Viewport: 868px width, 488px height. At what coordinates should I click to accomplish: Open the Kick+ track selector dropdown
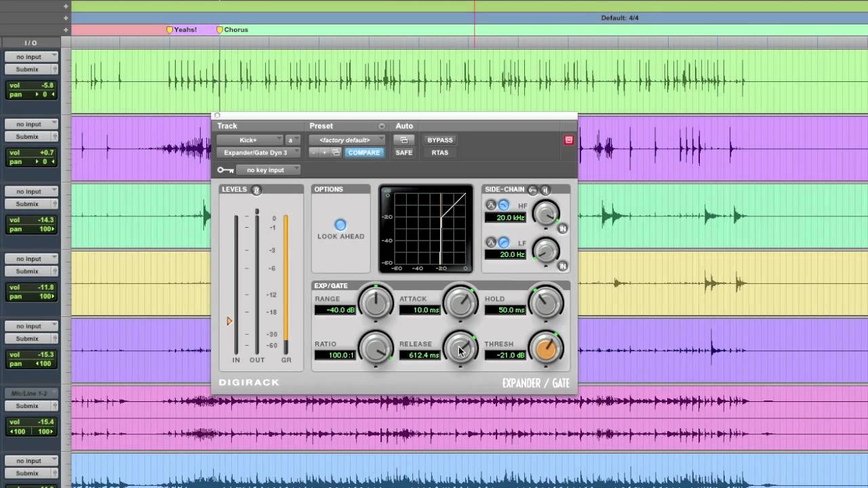click(x=250, y=140)
